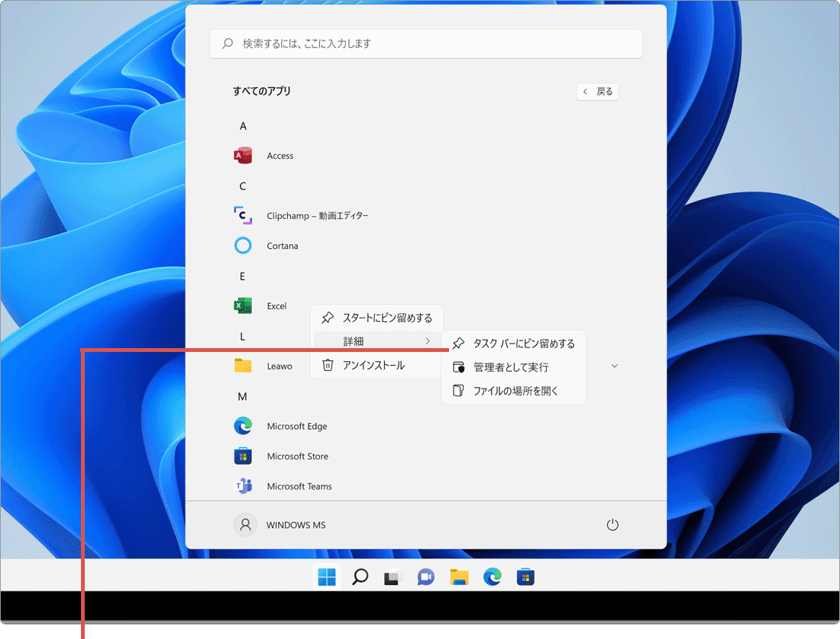Click the 戻る back button
840x639 pixels.
click(597, 92)
